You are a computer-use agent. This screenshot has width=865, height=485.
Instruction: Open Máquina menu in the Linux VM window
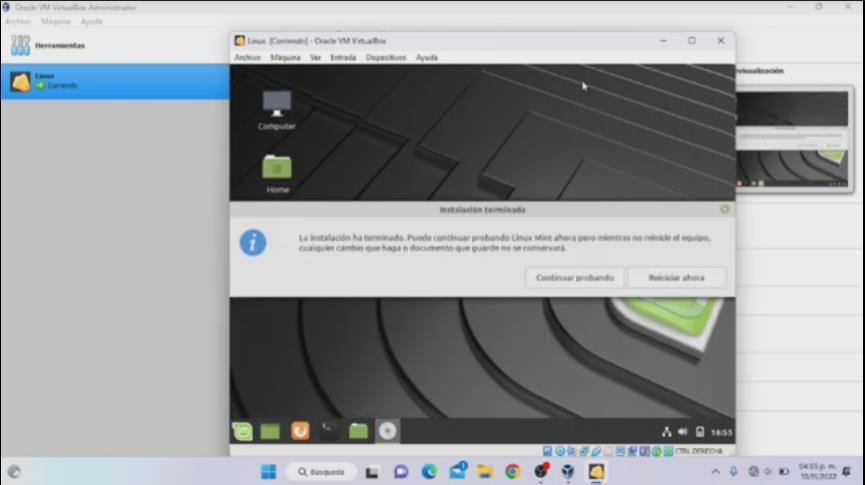pos(285,57)
